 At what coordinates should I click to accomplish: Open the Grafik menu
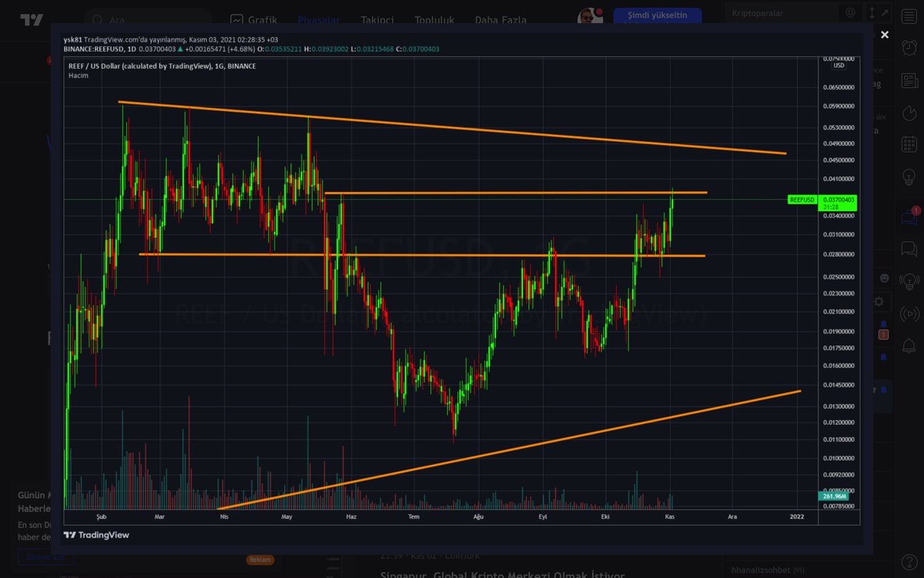point(253,20)
